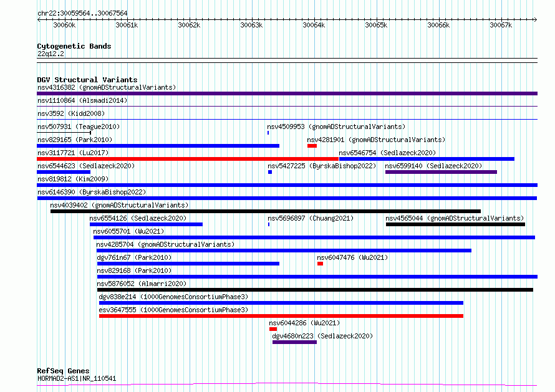This screenshot has height=392, width=555.
Task: Click the small red nsv6044286 marker
Action: pyautogui.click(x=273, y=329)
